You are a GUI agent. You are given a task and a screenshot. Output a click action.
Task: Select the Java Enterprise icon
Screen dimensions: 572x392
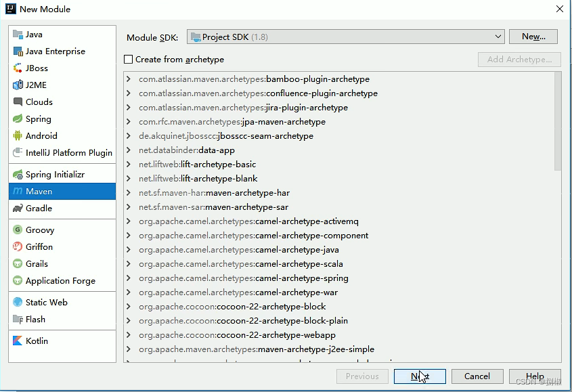click(x=18, y=51)
